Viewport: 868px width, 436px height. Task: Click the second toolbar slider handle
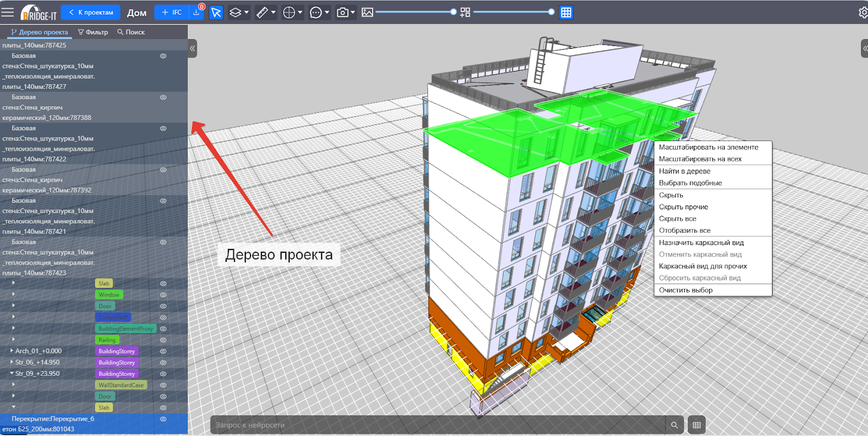pyautogui.click(x=552, y=12)
